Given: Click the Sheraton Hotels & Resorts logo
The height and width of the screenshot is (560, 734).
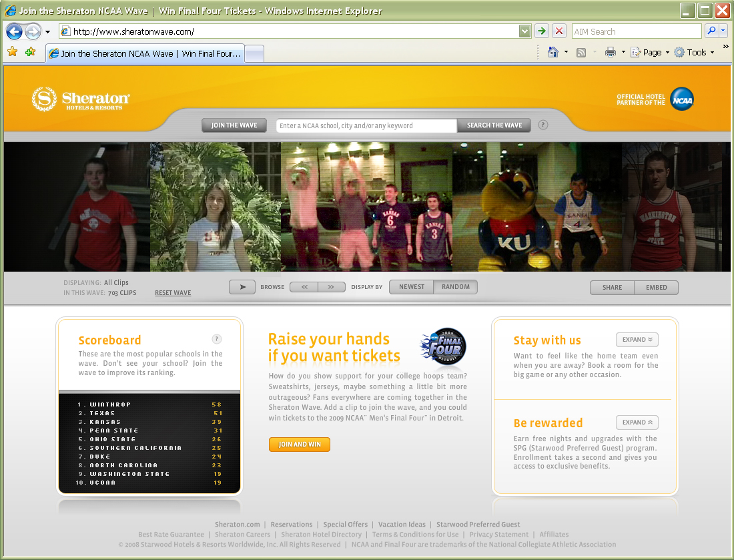Looking at the screenshot, I should click(x=81, y=99).
